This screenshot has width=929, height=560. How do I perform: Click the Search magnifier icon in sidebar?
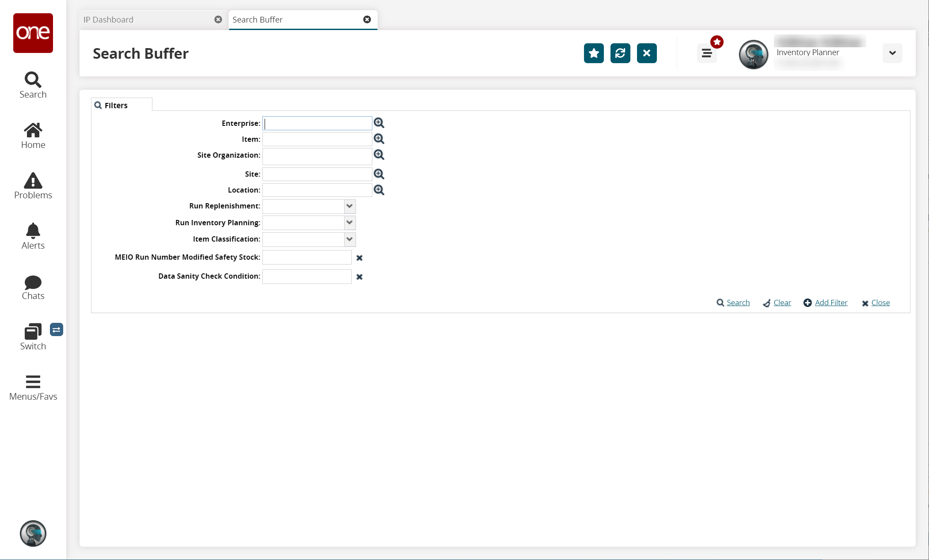point(33,79)
